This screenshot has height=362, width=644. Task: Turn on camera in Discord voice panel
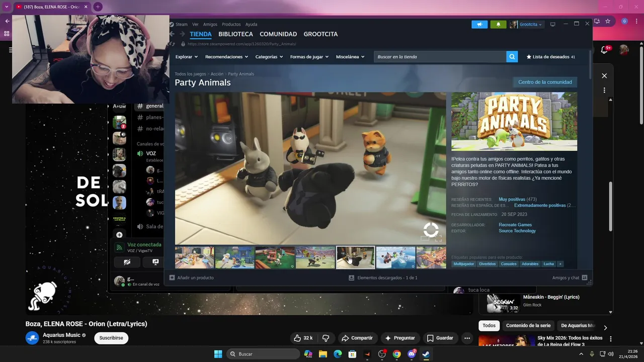coord(127,262)
